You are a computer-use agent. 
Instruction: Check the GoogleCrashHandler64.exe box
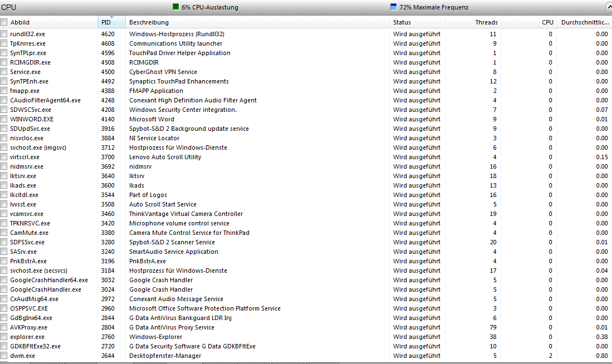point(4,280)
